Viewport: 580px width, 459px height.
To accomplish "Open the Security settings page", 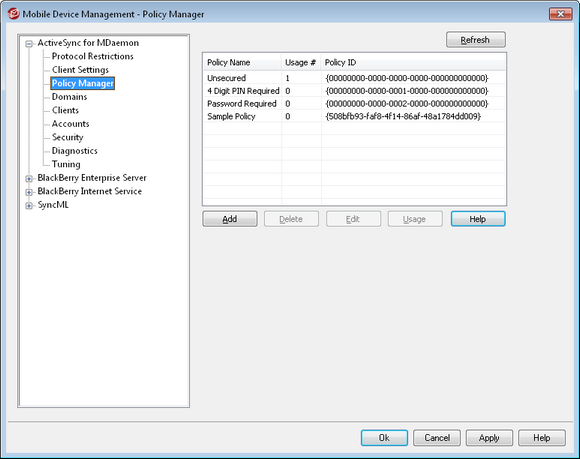I will point(67,137).
